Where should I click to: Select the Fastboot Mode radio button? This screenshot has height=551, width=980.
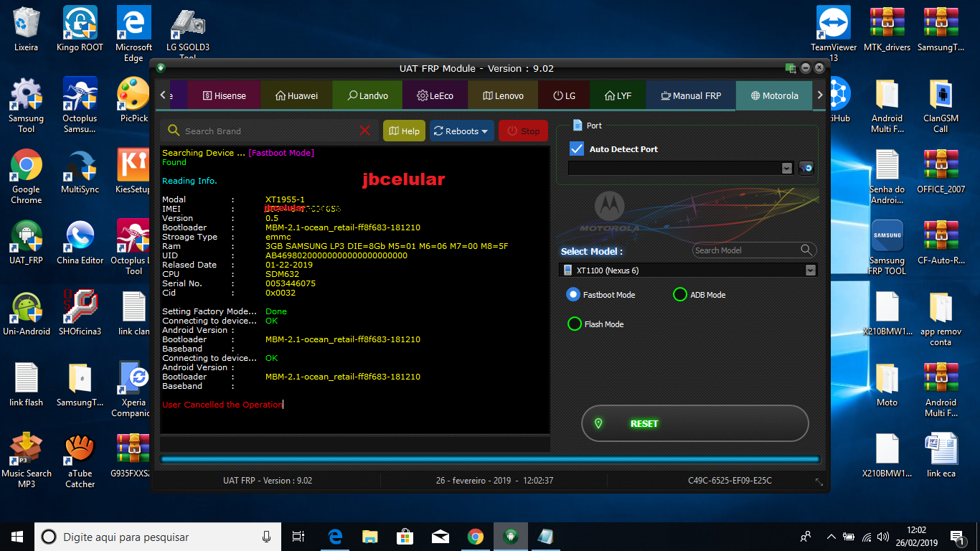click(573, 294)
